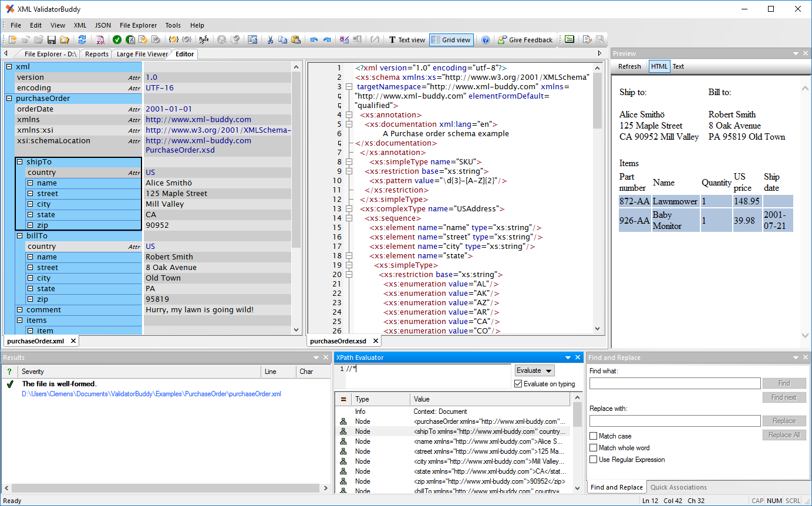The height and width of the screenshot is (506, 812).
Task: Collapse the items node in grid
Action: click(19, 321)
